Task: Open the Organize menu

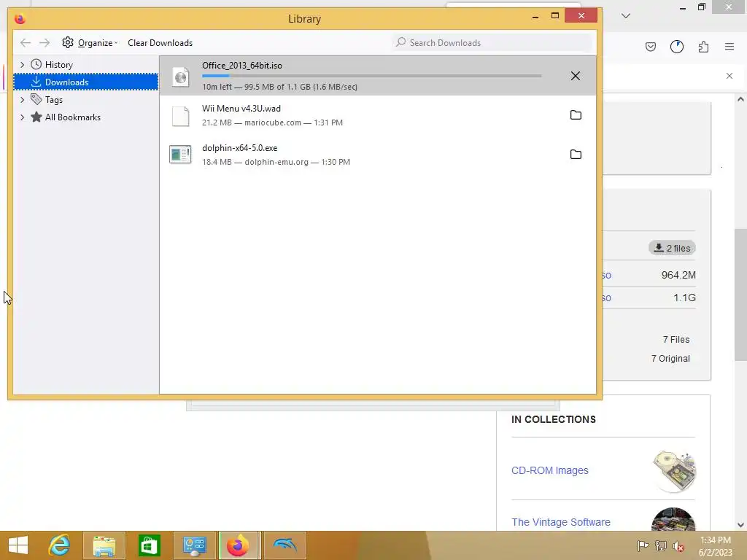Action: coord(90,43)
